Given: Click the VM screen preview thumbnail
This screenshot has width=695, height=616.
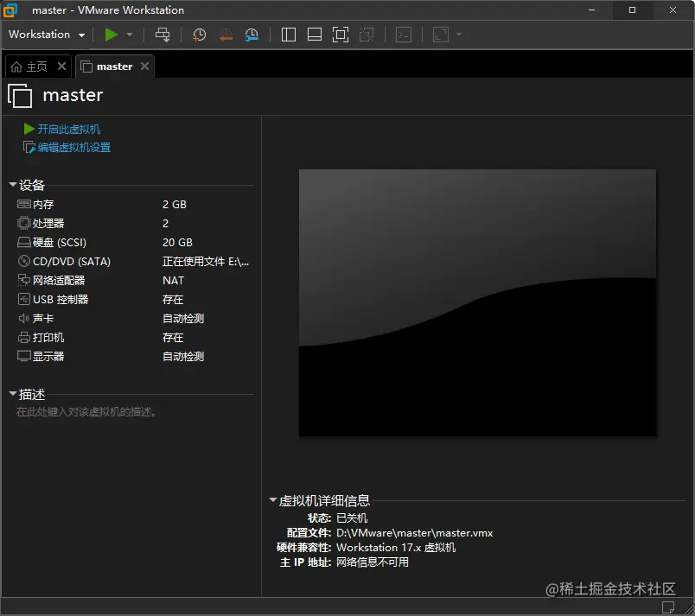Looking at the screenshot, I should (x=478, y=303).
